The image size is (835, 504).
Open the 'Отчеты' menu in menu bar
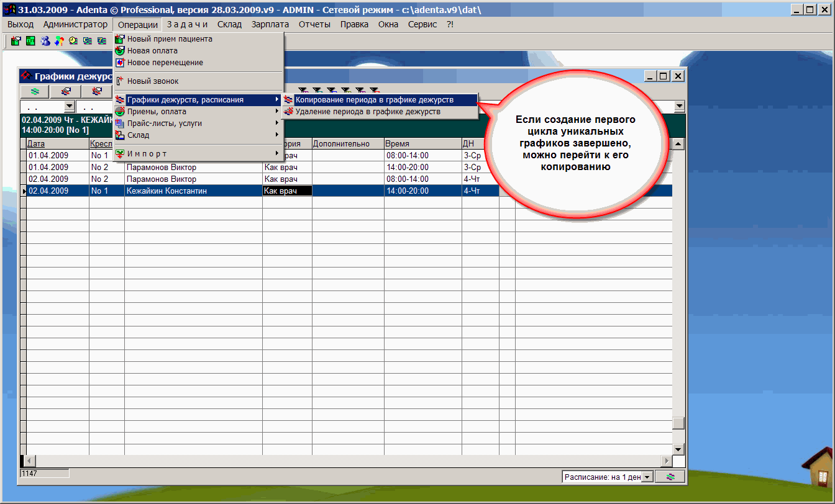tap(314, 24)
